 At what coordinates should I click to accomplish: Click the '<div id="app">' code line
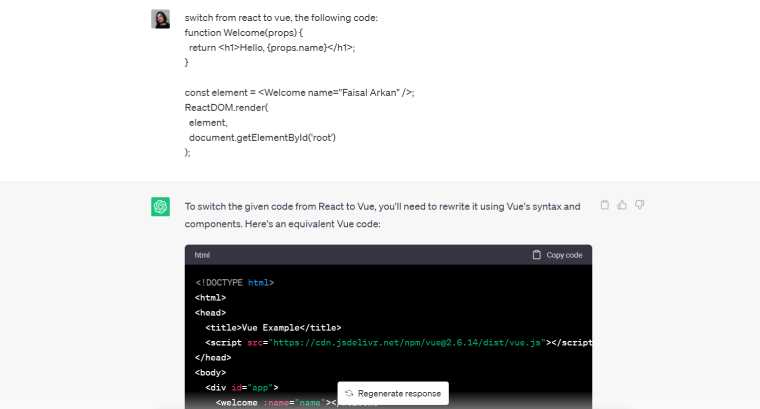click(241, 388)
